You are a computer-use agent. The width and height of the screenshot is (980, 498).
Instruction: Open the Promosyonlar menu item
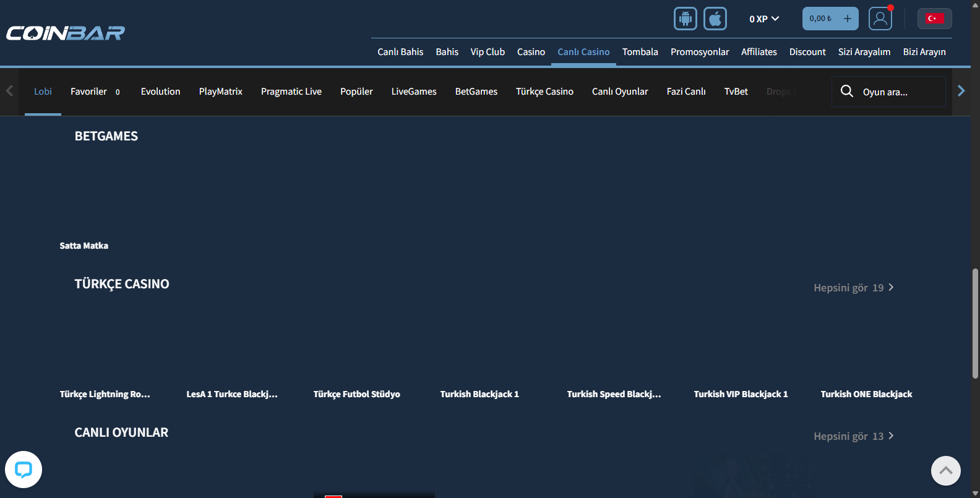(699, 52)
